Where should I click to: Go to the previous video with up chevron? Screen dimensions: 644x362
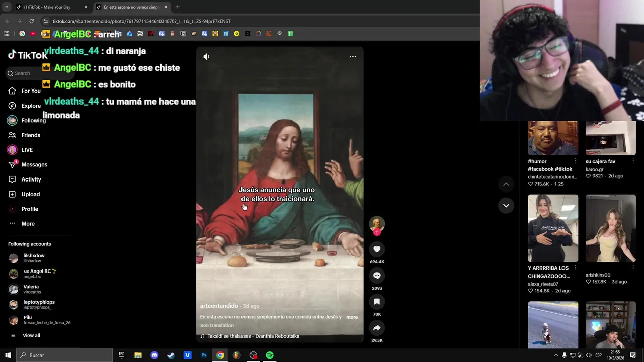506,184
